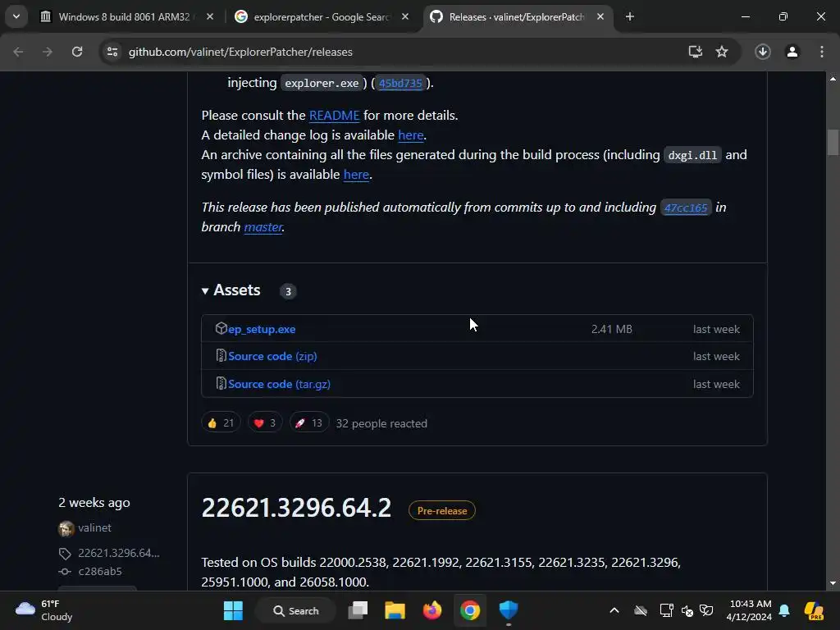Open the master branch link
Image resolution: width=840 pixels, height=630 pixels.
(x=263, y=227)
